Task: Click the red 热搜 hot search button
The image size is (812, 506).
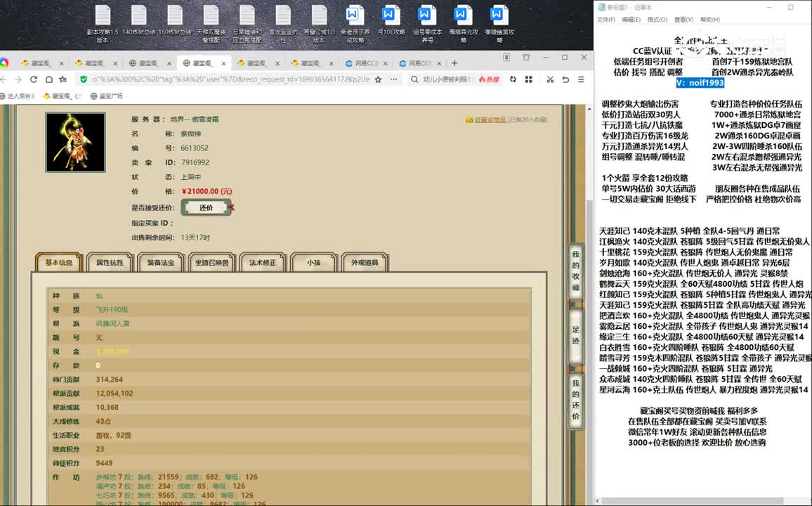Action: 489,79
